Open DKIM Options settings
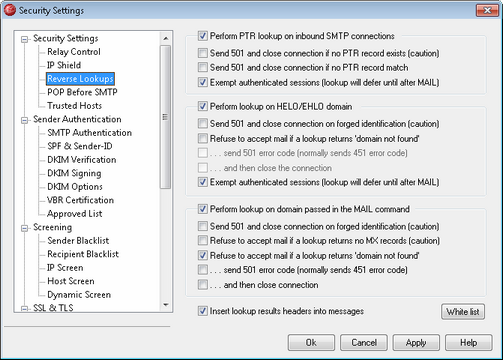The height and width of the screenshot is (360, 503). [x=75, y=187]
